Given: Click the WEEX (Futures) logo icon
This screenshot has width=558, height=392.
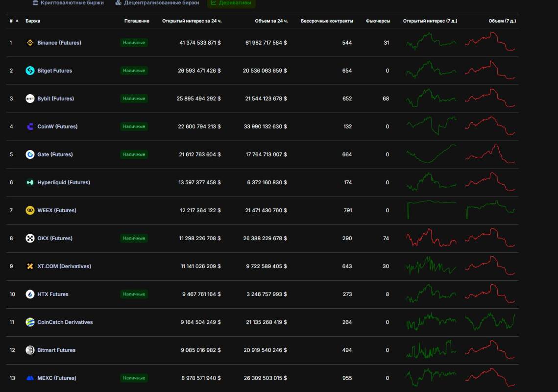Looking at the screenshot, I should coord(30,210).
